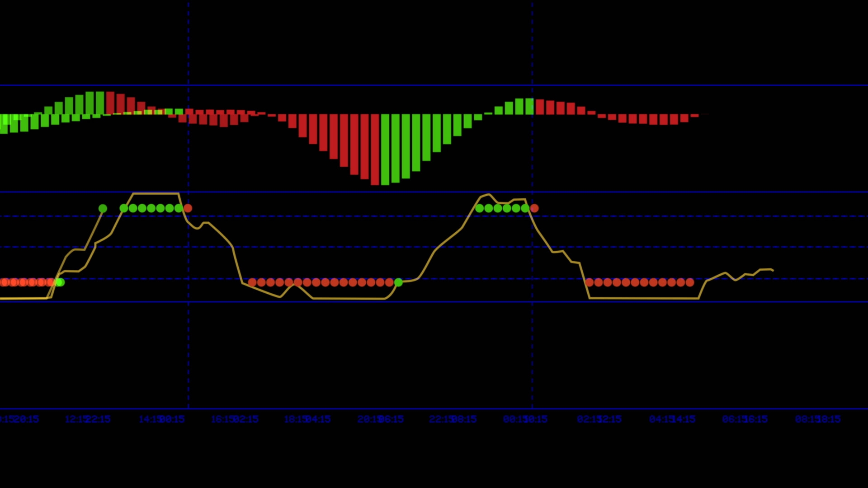Click the last red dot in the rightmost red row
The image size is (868, 488).
pyautogui.click(x=690, y=282)
